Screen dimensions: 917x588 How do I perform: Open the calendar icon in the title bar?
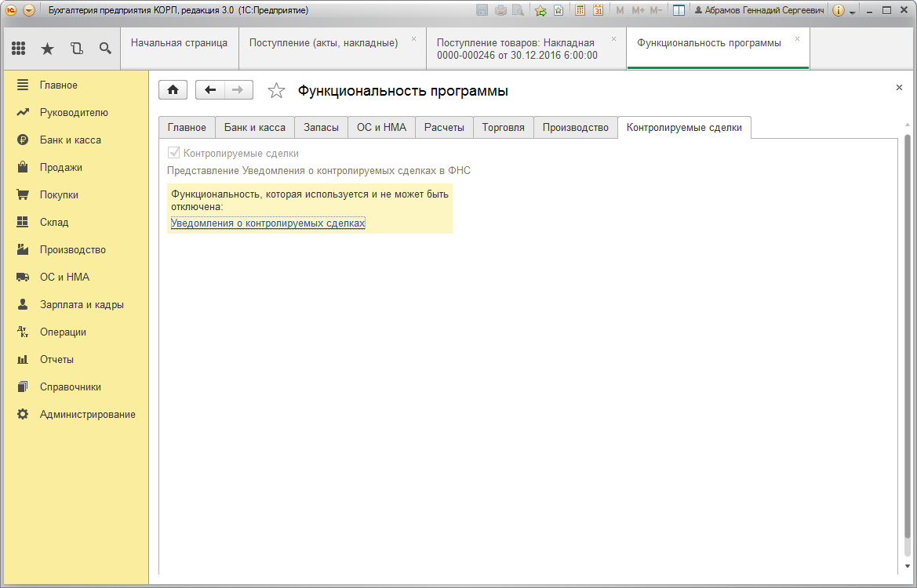(598, 10)
